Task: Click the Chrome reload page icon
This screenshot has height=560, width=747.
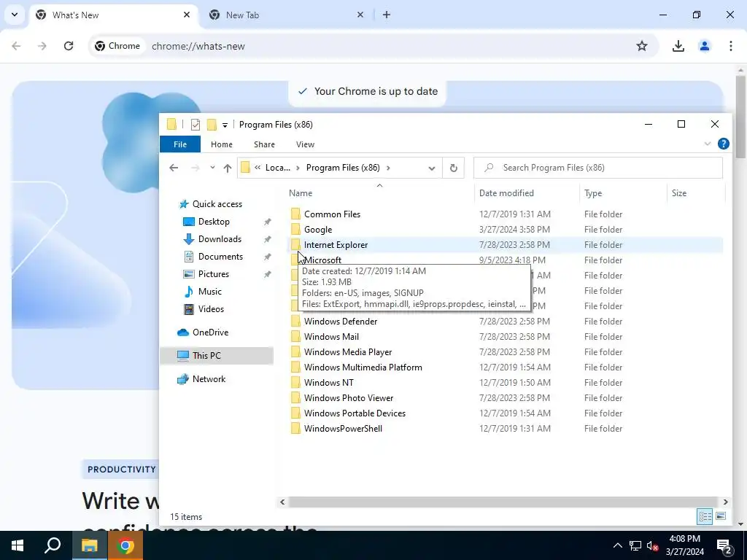Action: (69, 46)
